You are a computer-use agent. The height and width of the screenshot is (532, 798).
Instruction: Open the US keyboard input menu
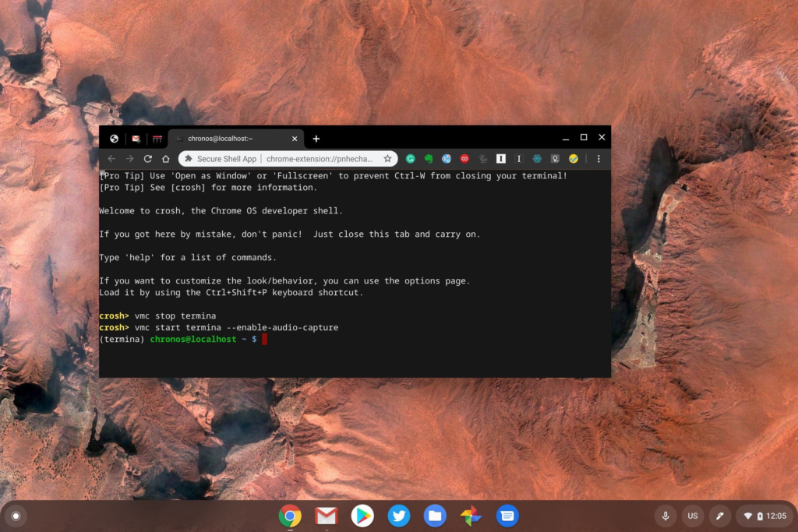tap(693, 516)
